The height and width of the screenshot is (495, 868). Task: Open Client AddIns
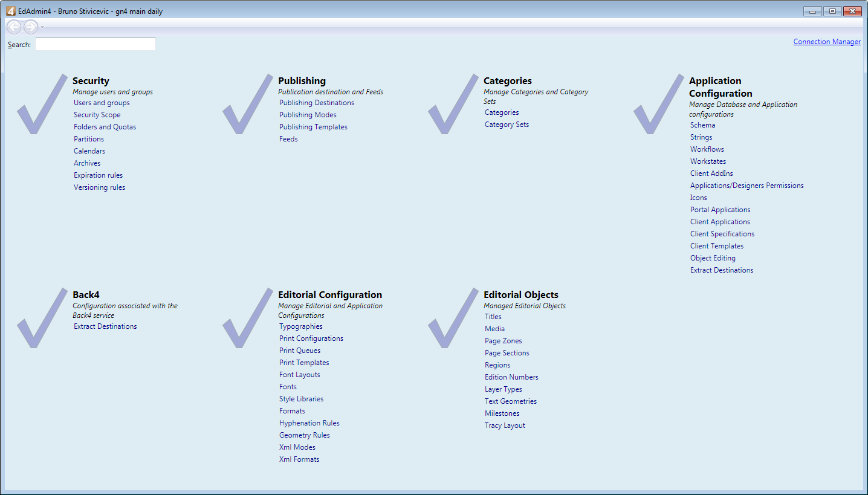point(711,173)
